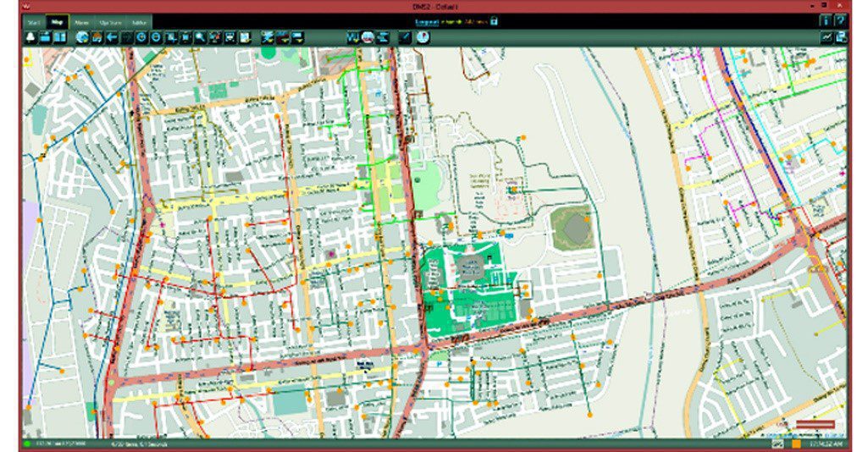Open the Alarm tab
The image size is (868, 452).
tap(83, 21)
